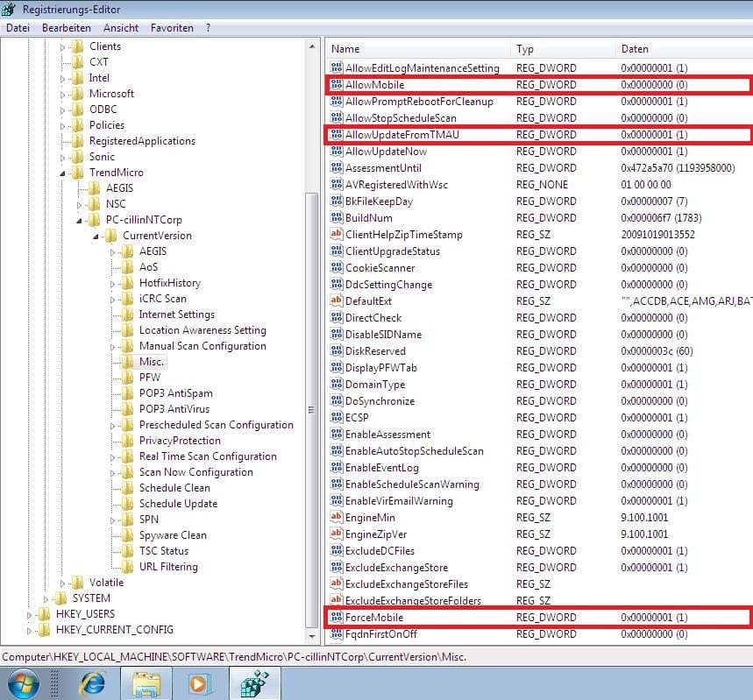The width and height of the screenshot is (753, 700).
Task: Click the folder icon of URL Filtering
Action: click(x=128, y=567)
